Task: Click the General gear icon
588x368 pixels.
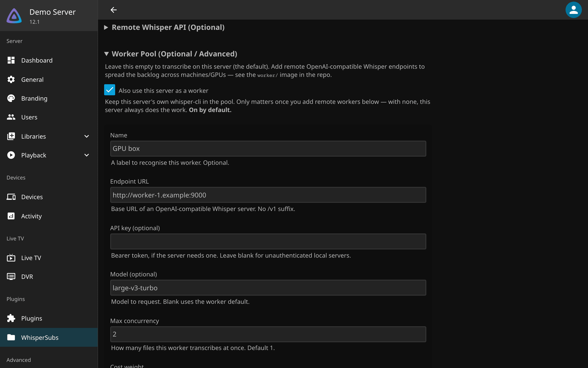Action: point(11,79)
